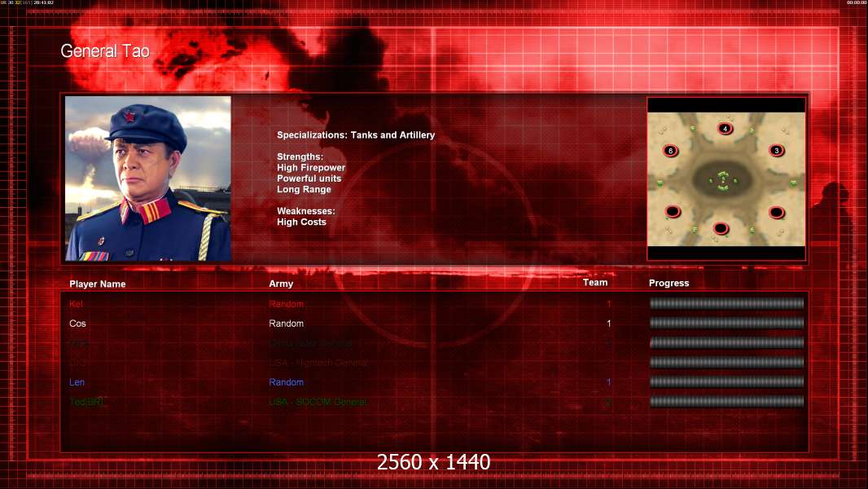This screenshot has width=868, height=489.
Task: Click the General Tao portrait image
Action: [x=148, y=178]
